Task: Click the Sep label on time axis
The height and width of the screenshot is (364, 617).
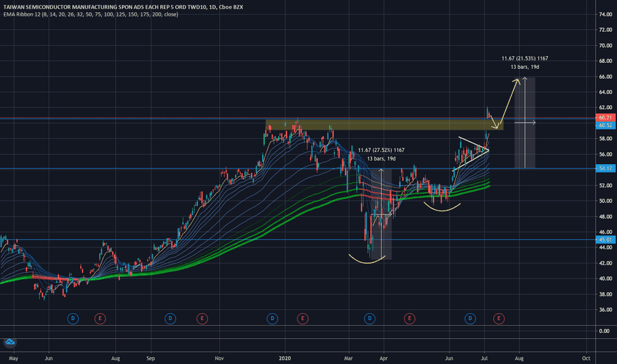Action: [x=150, y=359]
